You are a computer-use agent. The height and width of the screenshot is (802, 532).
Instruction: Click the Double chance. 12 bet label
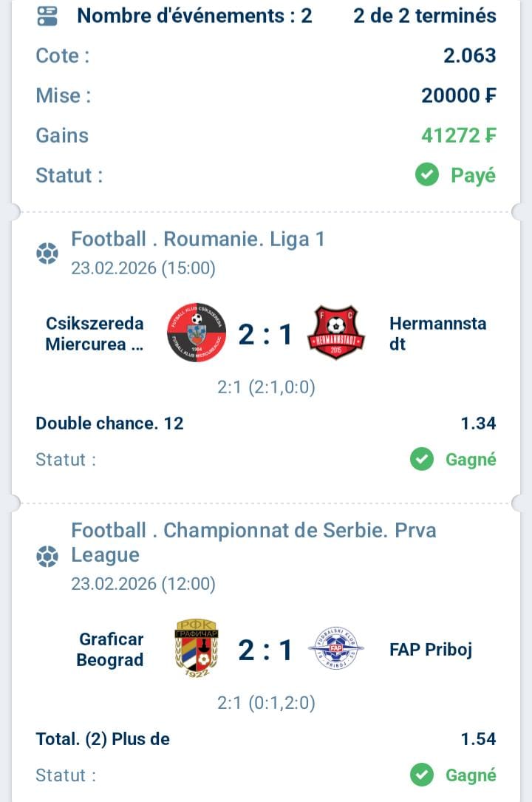[109, 424]
